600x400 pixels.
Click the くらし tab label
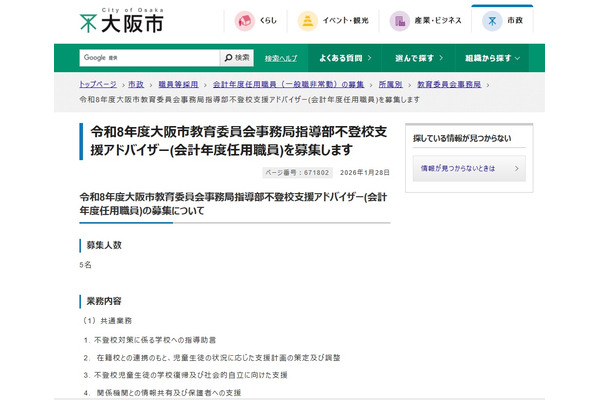point(268,21)
